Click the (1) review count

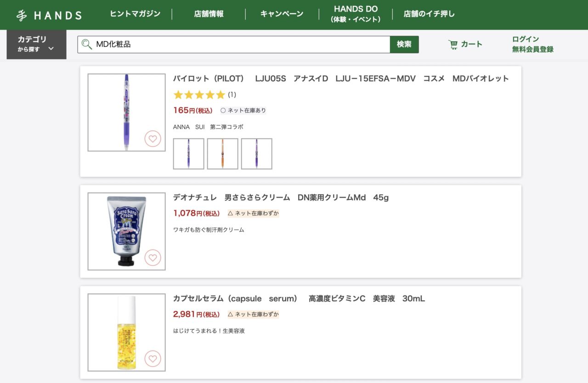[x=232, y=95]
